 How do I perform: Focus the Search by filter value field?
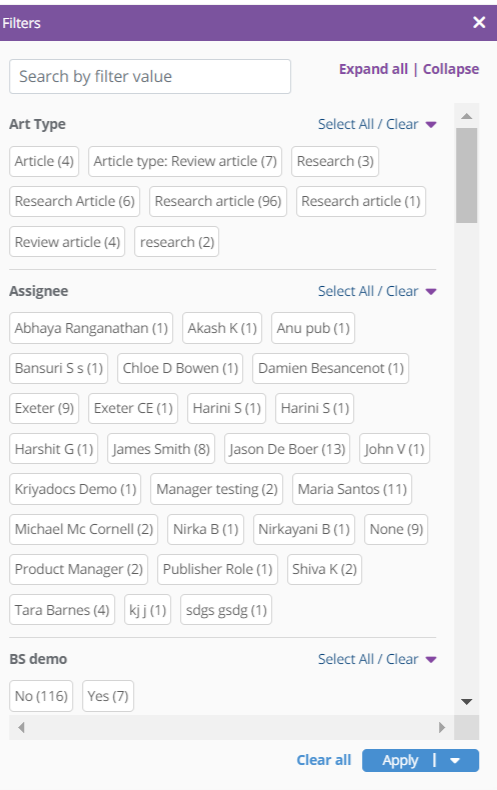150,77
